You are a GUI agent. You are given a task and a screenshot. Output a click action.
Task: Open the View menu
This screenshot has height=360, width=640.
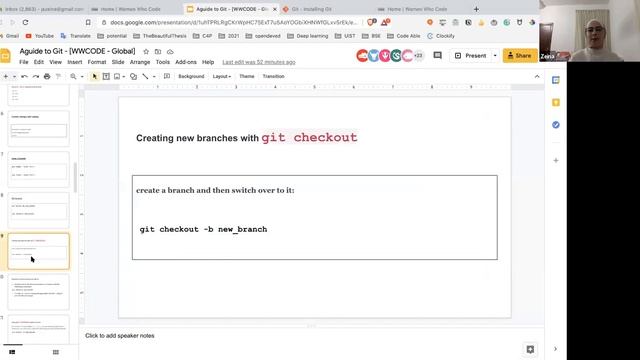point(56,62)
